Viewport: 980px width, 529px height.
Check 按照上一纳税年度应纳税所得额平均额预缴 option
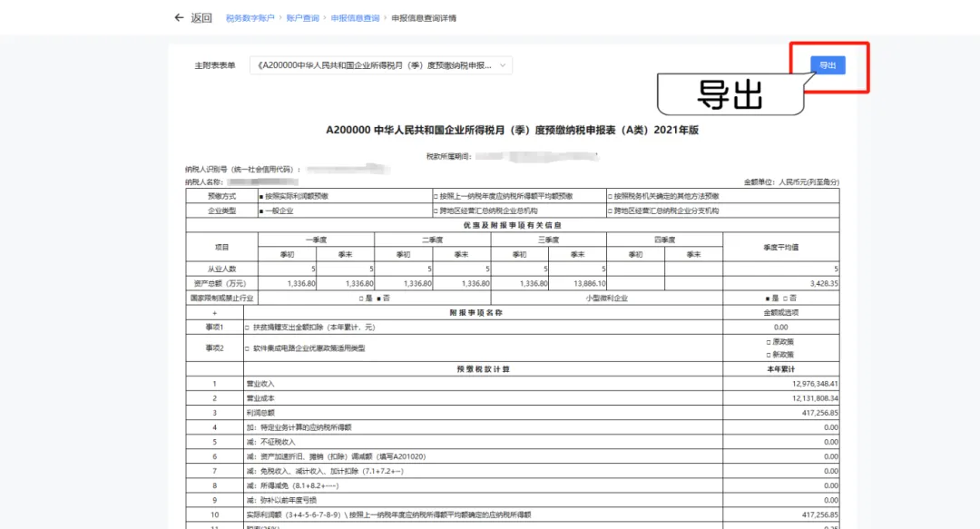tap(436, 196)
